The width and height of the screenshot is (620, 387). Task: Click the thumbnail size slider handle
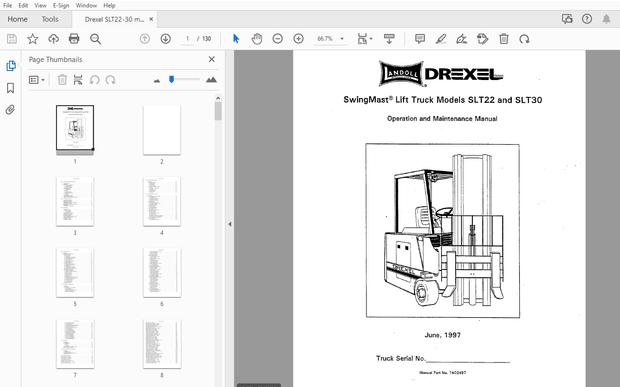(171, 79)
